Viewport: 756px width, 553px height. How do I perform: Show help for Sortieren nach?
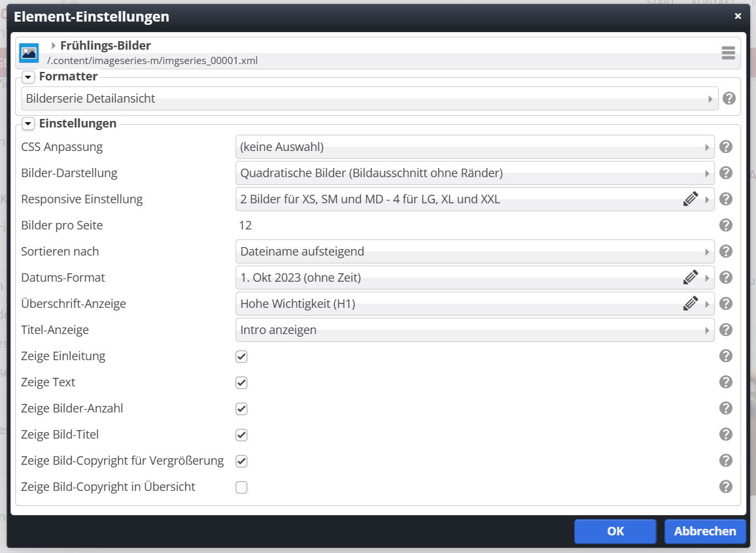tap(726, 252)
